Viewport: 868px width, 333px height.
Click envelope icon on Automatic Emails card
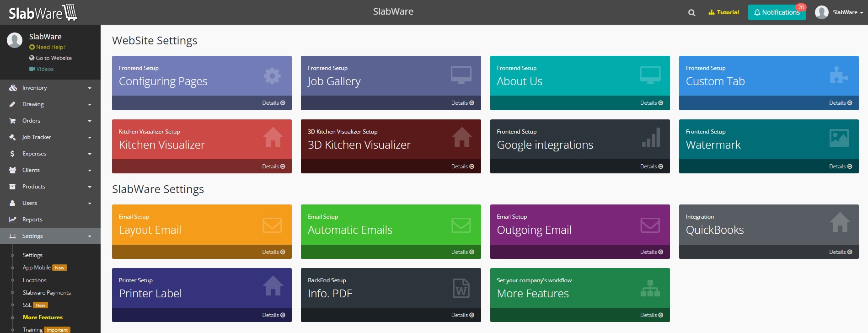pyautogui.click(x=461, y=225)
